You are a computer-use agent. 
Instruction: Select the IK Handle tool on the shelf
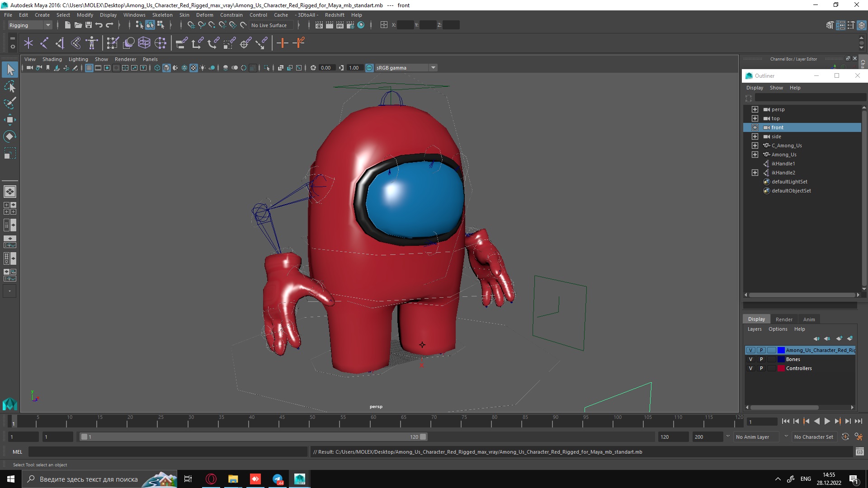click(60, 43)
